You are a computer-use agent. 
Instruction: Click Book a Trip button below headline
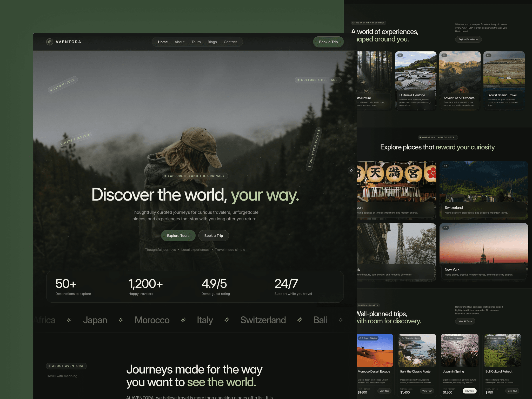tap(214, 236)
